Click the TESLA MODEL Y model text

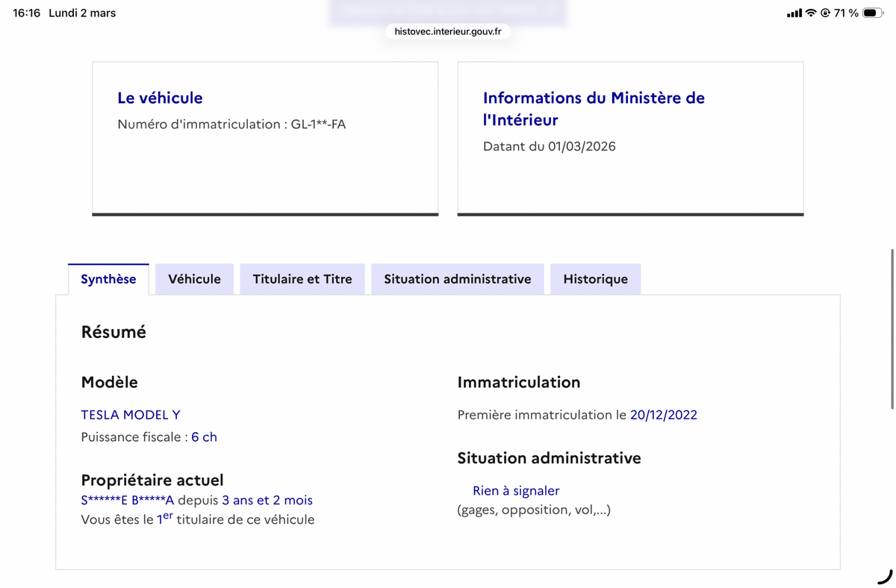click(131, 415)
